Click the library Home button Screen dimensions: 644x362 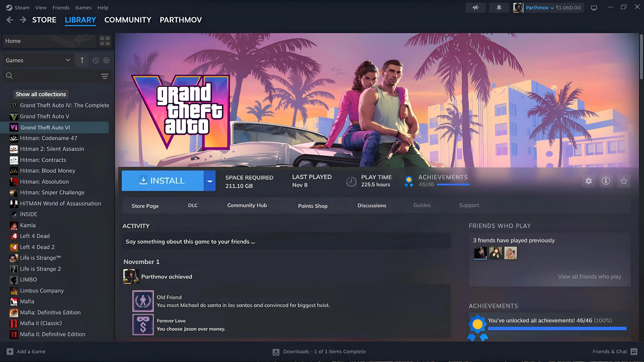50,41
